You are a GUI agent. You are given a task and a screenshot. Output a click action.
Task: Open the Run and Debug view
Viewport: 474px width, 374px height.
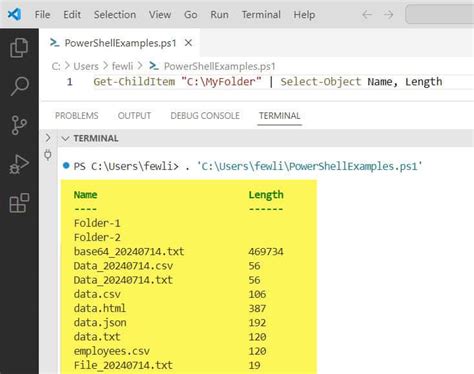[19, 164]
